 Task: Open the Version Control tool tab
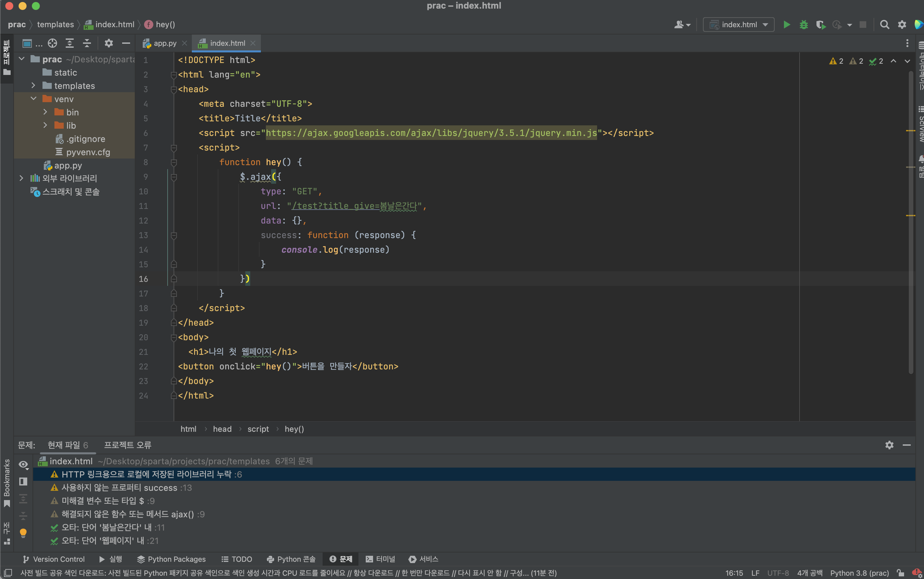pos(54,559)
